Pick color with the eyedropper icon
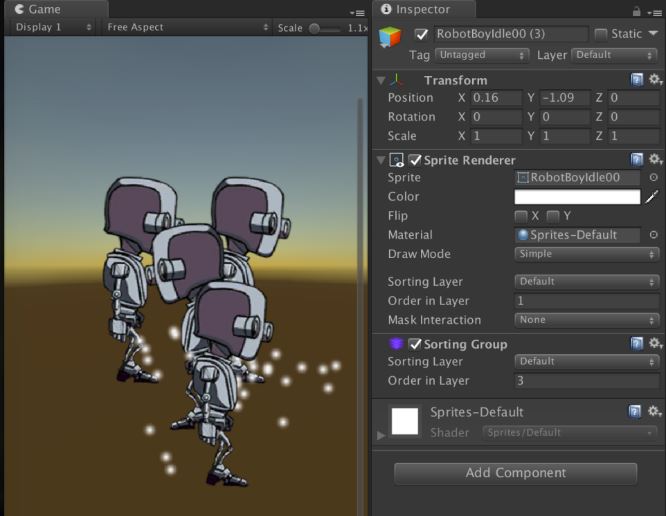 [653, 197]
